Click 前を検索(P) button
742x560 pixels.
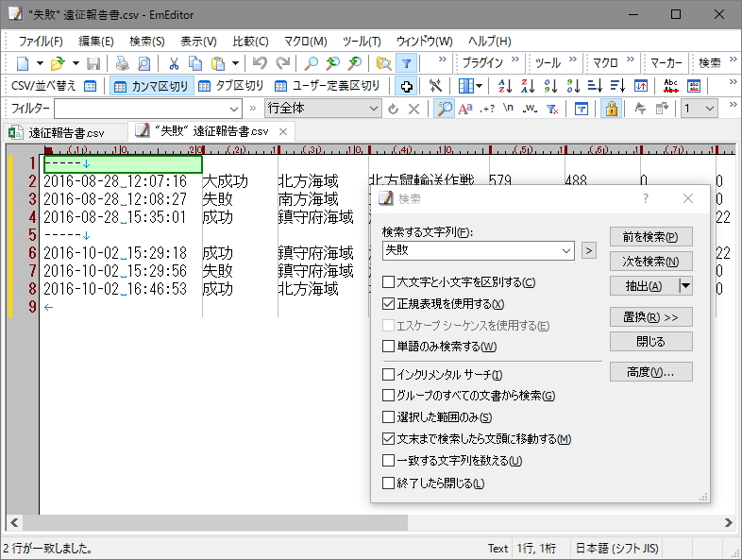pyautogui.click(x=650, y=236)
